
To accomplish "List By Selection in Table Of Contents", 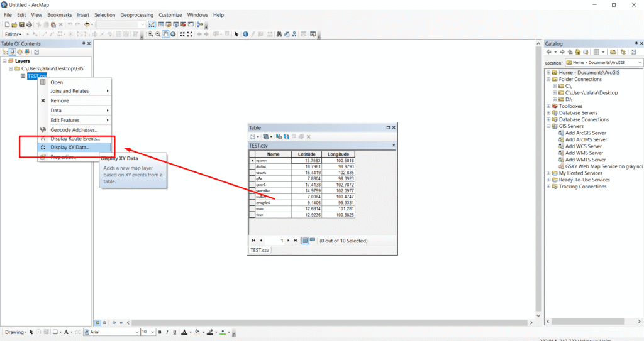I will pyautogui.click(x=27, y=51).
